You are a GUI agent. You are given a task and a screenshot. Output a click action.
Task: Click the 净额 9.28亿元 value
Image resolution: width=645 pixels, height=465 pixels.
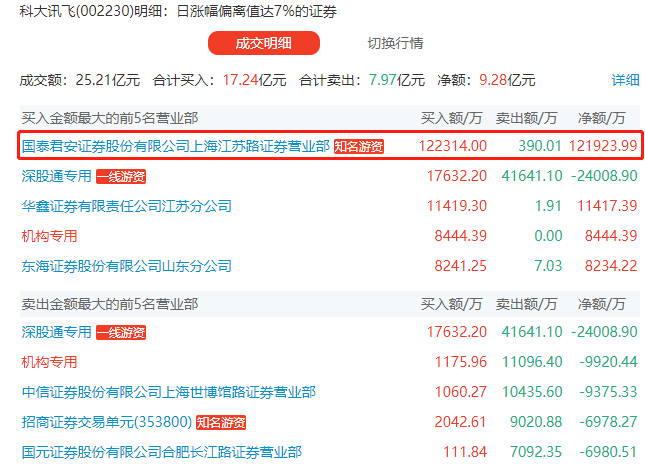507,80
